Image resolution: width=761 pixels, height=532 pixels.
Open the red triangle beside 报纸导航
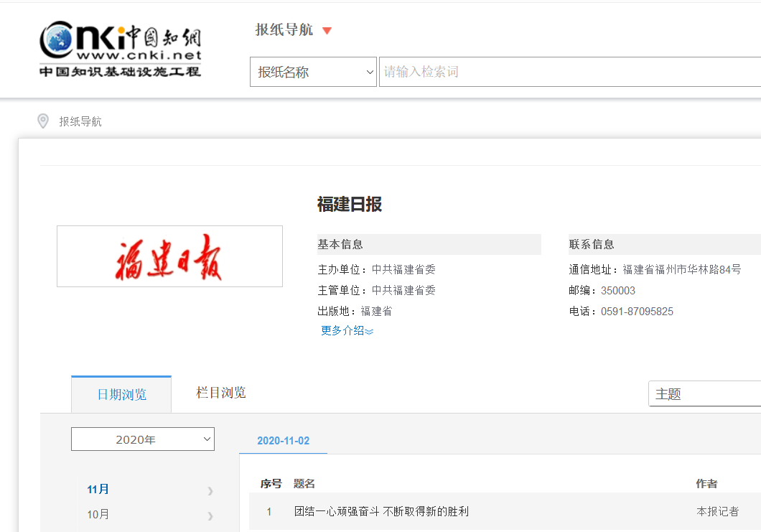[x=327, y=31]
